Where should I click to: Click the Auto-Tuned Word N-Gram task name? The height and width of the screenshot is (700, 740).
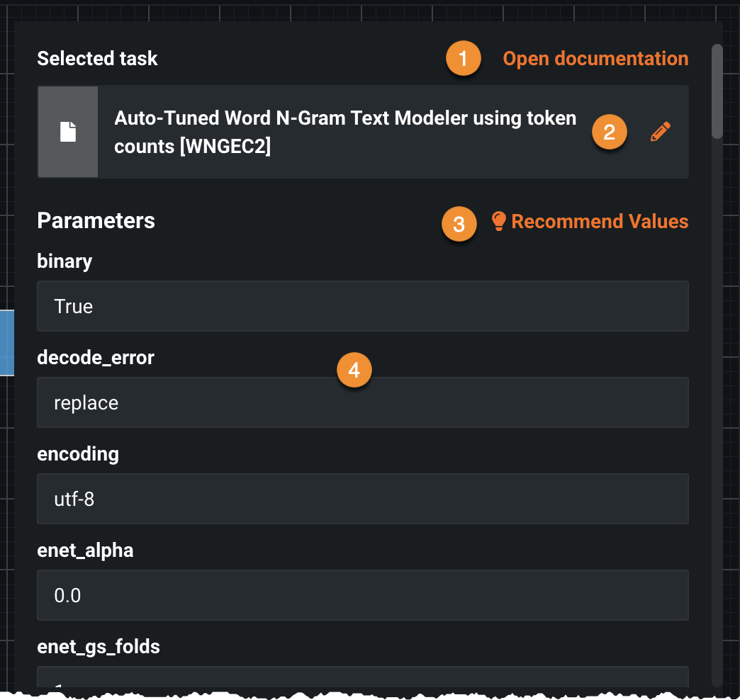(x=345, y=132)
